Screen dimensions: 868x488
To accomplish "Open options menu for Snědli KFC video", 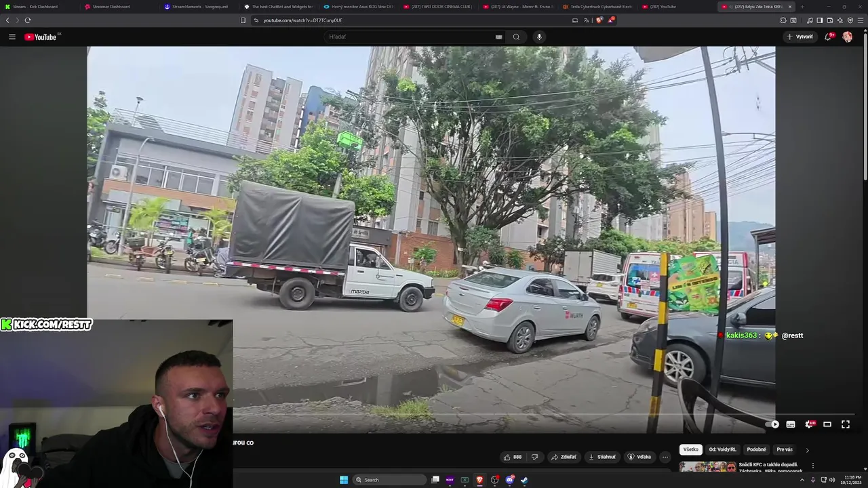I will coord(812,466).
